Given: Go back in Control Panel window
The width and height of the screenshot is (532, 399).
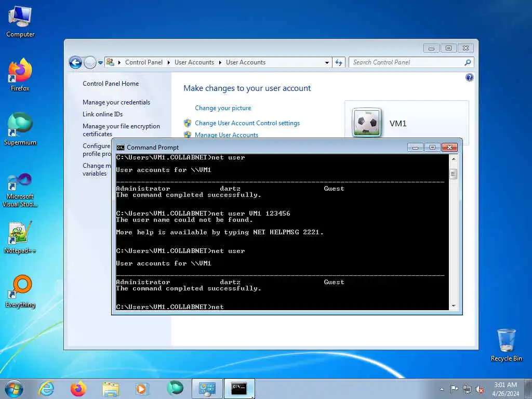Looking at the screenshot, I should pos(75,62).
